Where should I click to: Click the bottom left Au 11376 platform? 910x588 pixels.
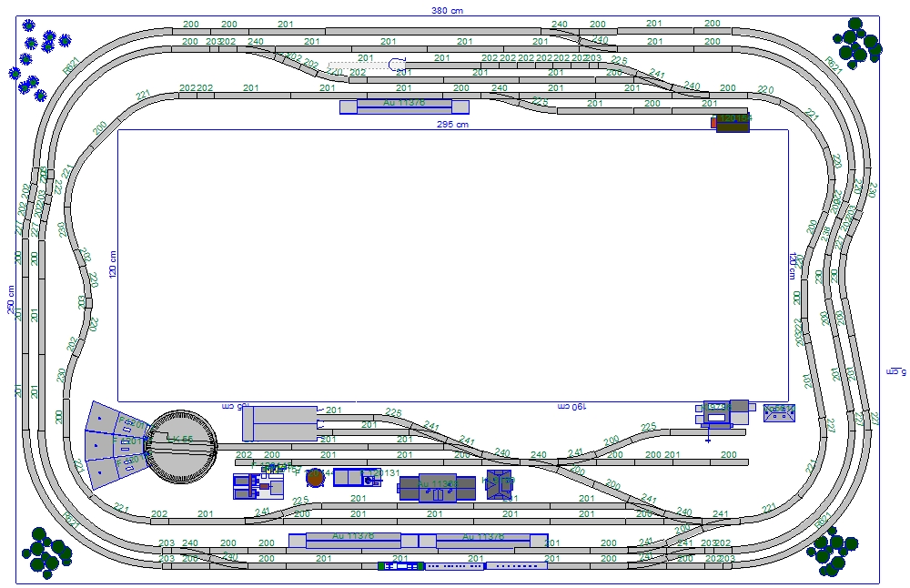(353, 541)
